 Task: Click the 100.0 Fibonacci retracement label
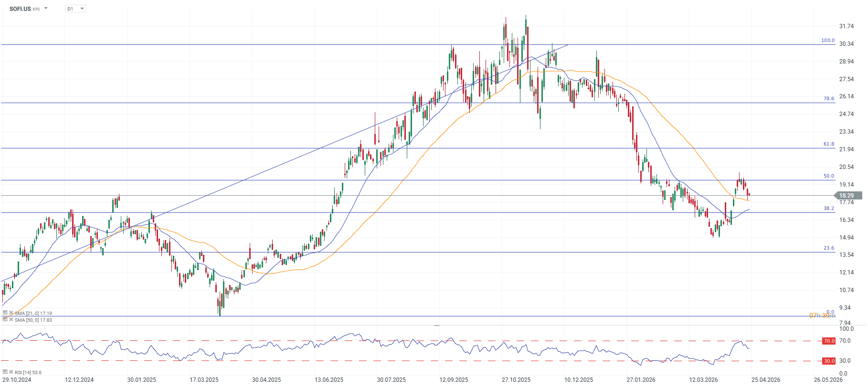(828, 41)
